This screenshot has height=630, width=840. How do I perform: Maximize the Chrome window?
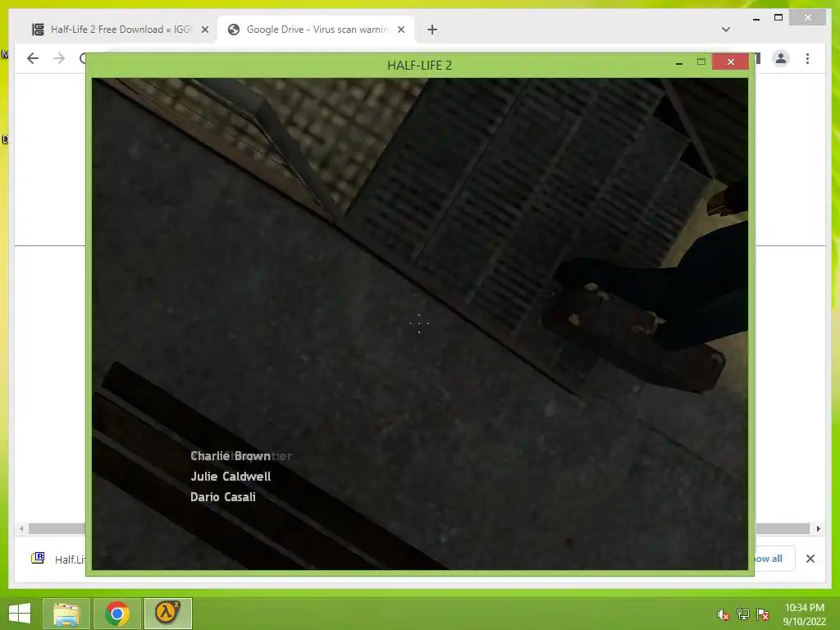(778, 18)
